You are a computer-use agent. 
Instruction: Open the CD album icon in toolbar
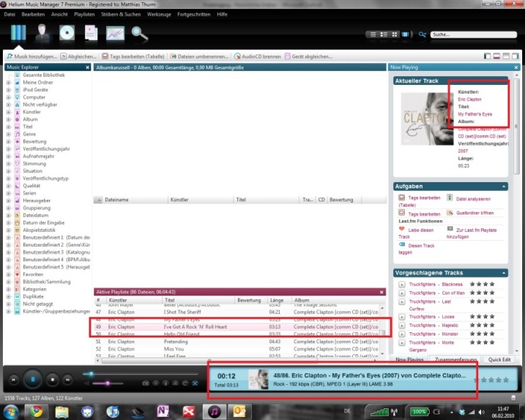tap(67, 33)
